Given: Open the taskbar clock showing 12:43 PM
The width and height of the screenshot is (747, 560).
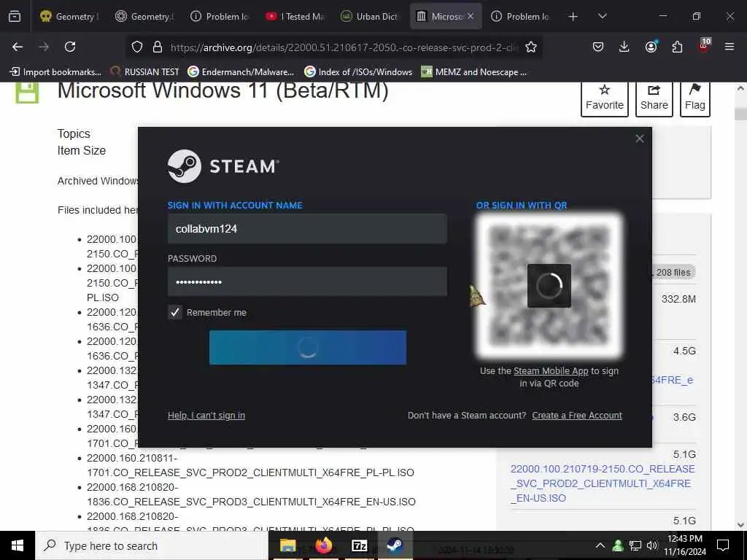Looking at the screenshot, I should [685, 545].
